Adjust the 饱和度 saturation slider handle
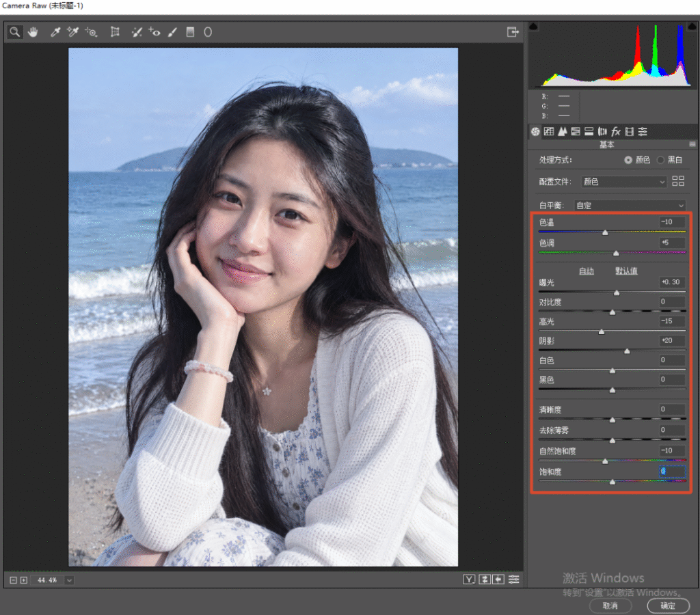700x615 pixels. 612,482
